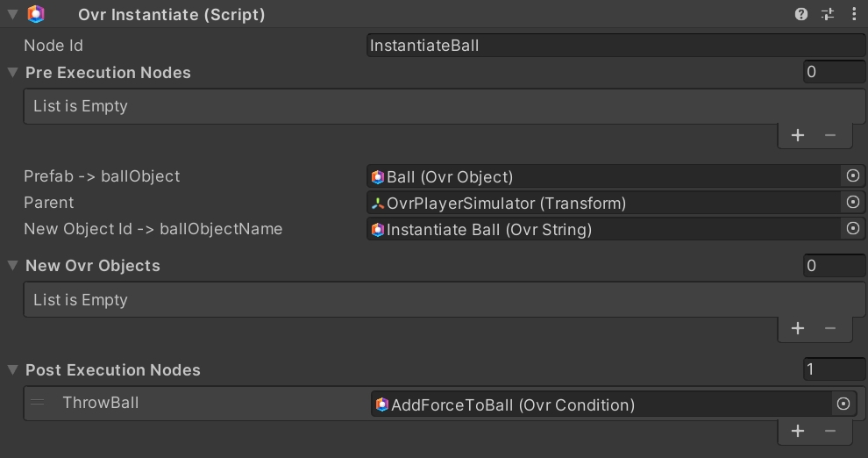868x458 pixels.
Task: Open object picker for New Object Id
Action: [852, 229]
